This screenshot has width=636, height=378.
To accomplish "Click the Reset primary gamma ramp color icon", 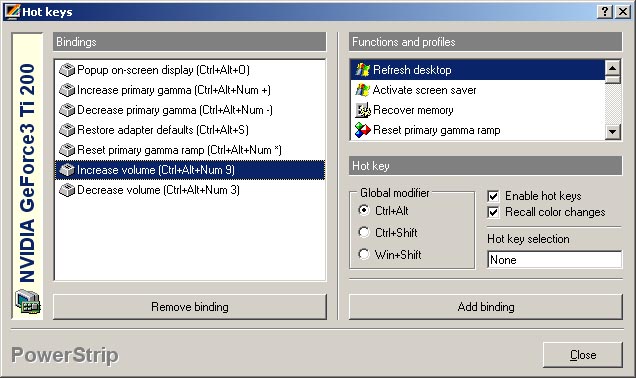I will point(362,130).
